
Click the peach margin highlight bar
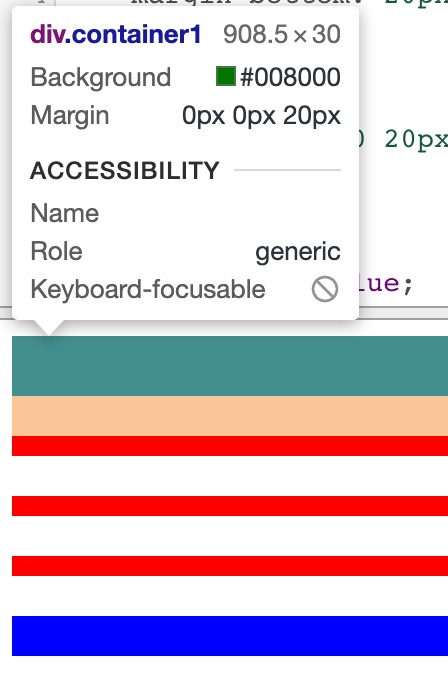[230, 416]
